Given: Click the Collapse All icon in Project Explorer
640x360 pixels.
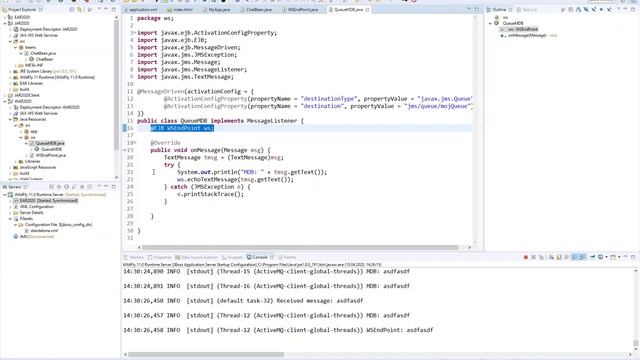Looking at the screenshot, I should click(x=72, y=9).
